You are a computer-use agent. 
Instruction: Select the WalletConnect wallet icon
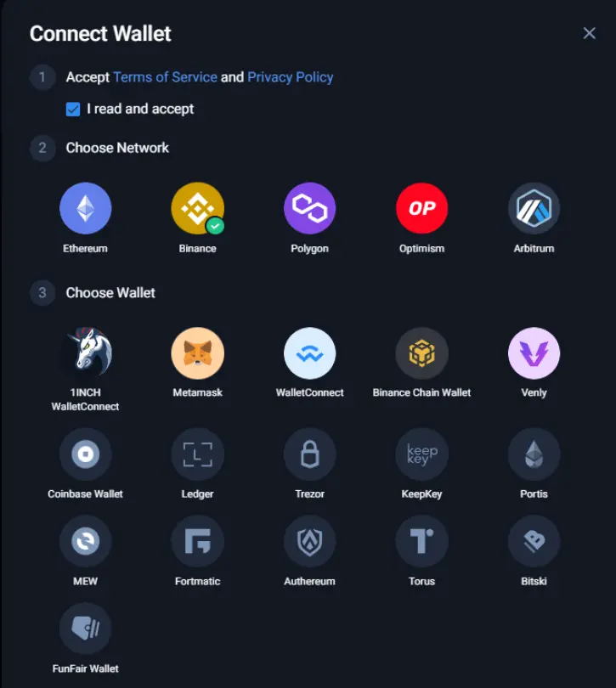pyautogui.click(x=309, y=353)
